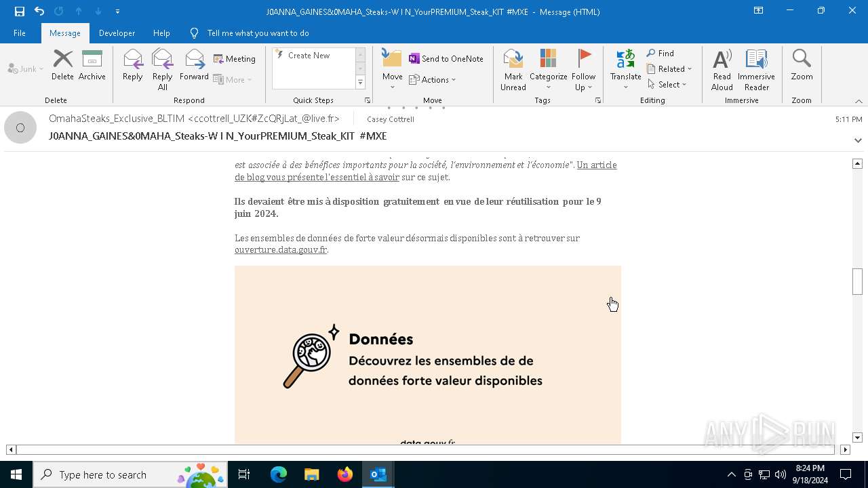
Task: Open the File menu
Action: tap(20, 33)
